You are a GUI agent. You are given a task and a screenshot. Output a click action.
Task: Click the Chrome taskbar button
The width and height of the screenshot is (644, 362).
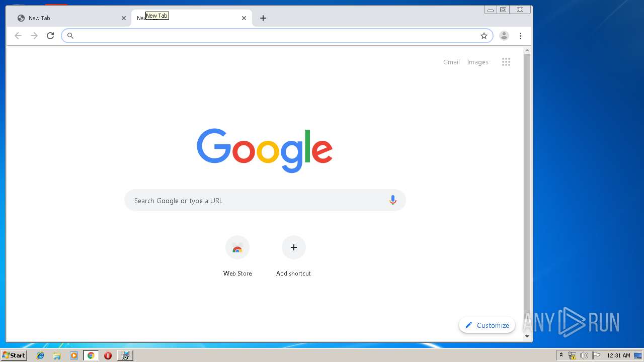pyautogui.click(x=91, y=355)
